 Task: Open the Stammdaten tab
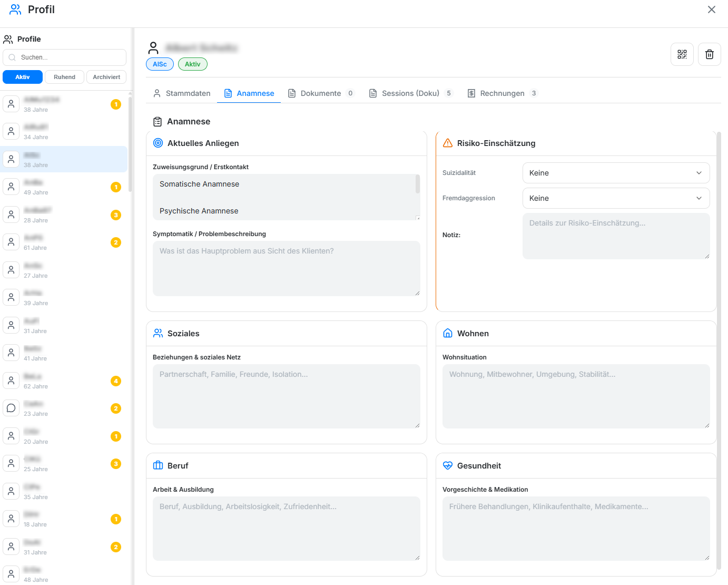[182, 93]
